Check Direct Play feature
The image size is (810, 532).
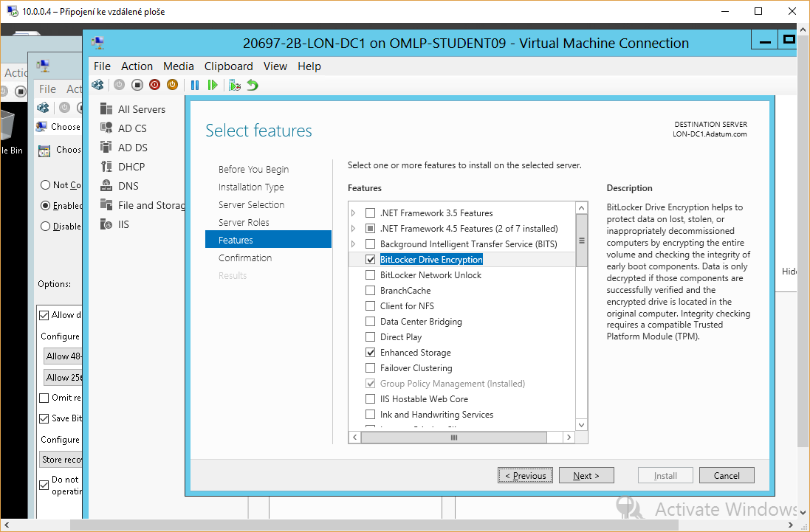pos(371,336)
